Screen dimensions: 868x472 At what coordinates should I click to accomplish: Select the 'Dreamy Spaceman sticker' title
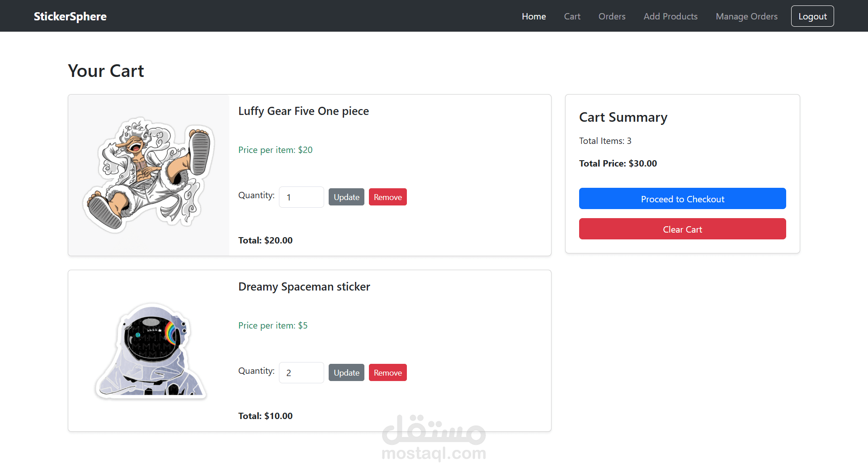pyautogui.click(x=304, y=287)
